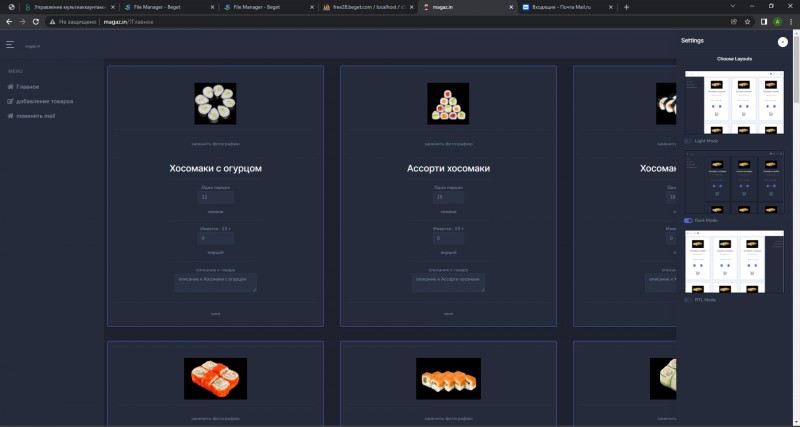
Task: Click the price field showing 15
Action: pos(448,197)
